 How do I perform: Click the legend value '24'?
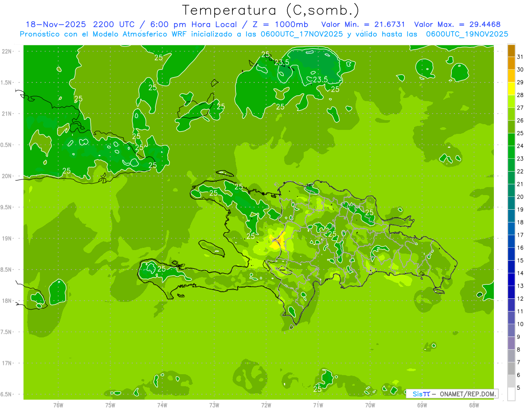tap(520, 146)
